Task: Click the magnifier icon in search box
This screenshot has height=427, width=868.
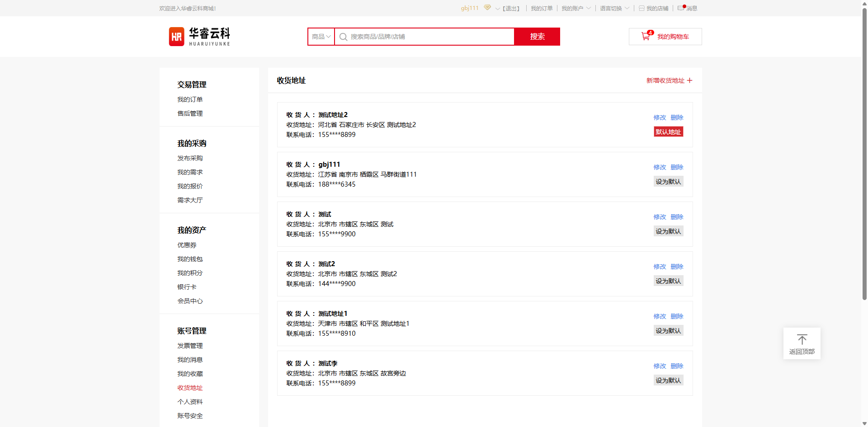Action: click(343, 37)
